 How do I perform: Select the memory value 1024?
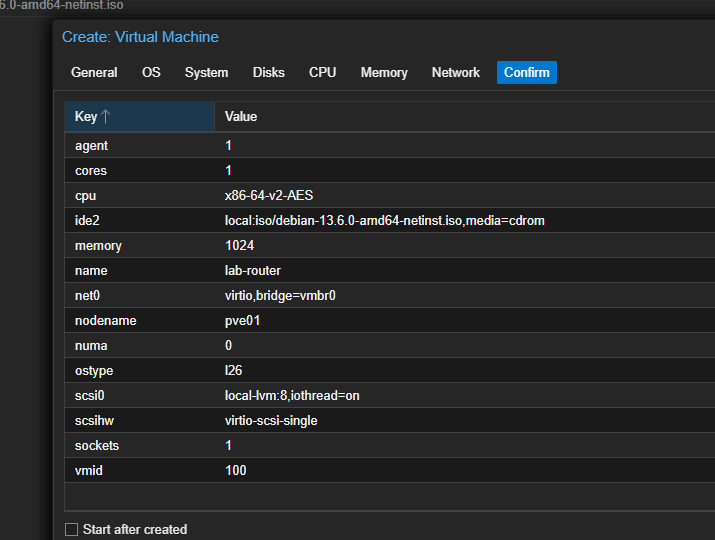(239, 245)
